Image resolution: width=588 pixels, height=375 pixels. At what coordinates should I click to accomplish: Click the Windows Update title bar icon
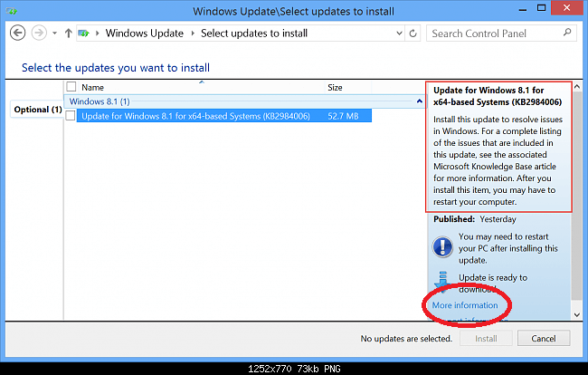tap(11, 11)
